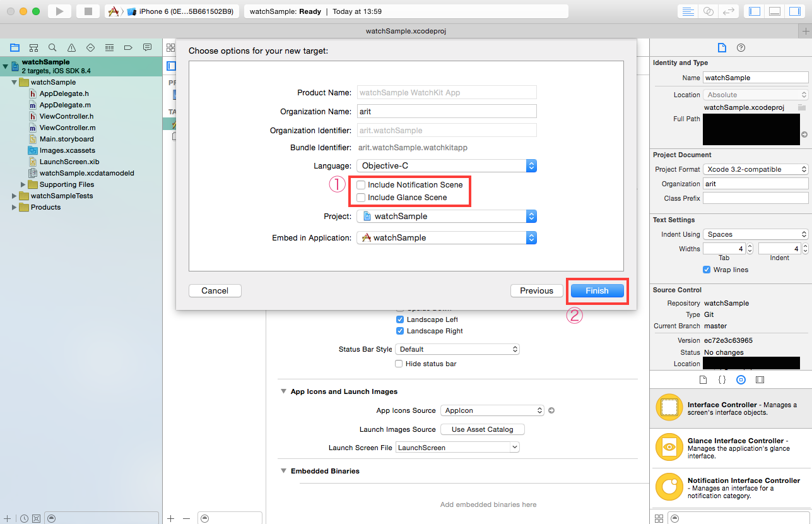Viewport: 812px width, 524px height.
Task: Show the code snippet library
Action: coord(722,380)
